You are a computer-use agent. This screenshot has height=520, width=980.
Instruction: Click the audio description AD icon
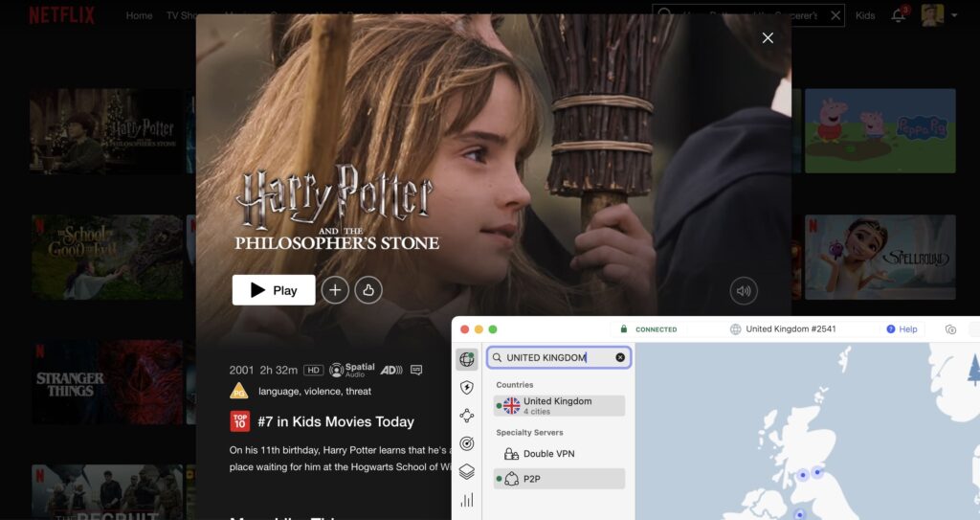[x=391, y=370]
